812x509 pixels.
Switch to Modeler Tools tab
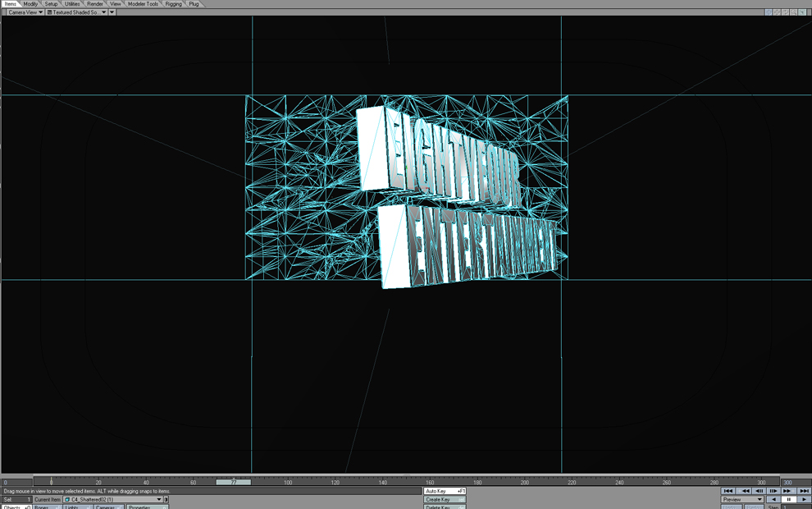(x=143, y=3)
